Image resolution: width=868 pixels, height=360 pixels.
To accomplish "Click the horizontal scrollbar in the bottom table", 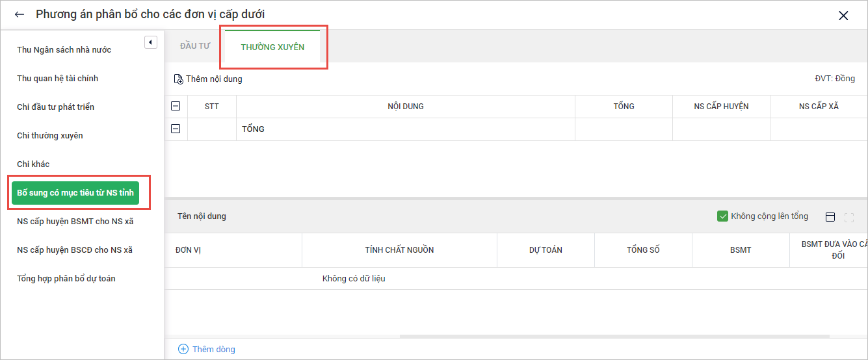I will [614, 337].
